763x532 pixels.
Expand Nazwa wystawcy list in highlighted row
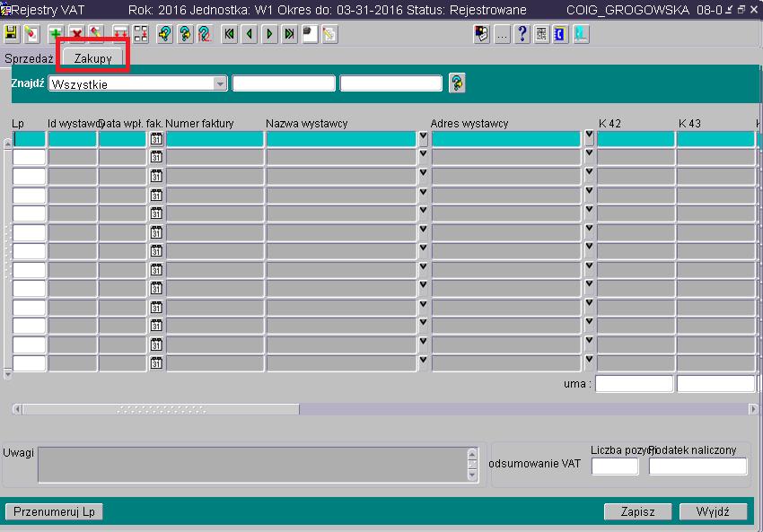click(x=423, y=138)
